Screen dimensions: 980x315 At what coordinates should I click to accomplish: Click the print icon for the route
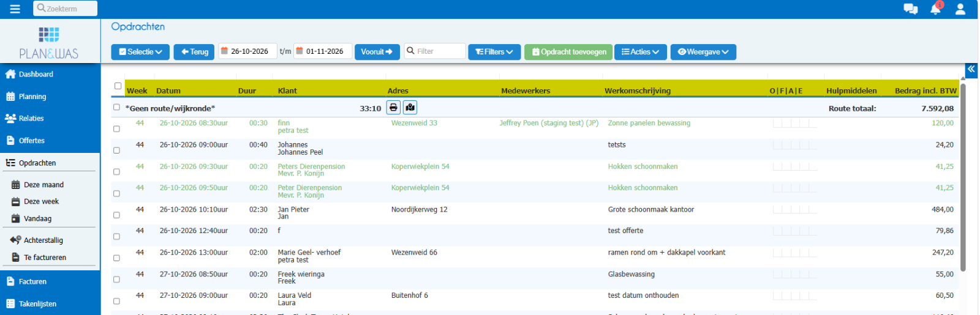tap(393, 108)
